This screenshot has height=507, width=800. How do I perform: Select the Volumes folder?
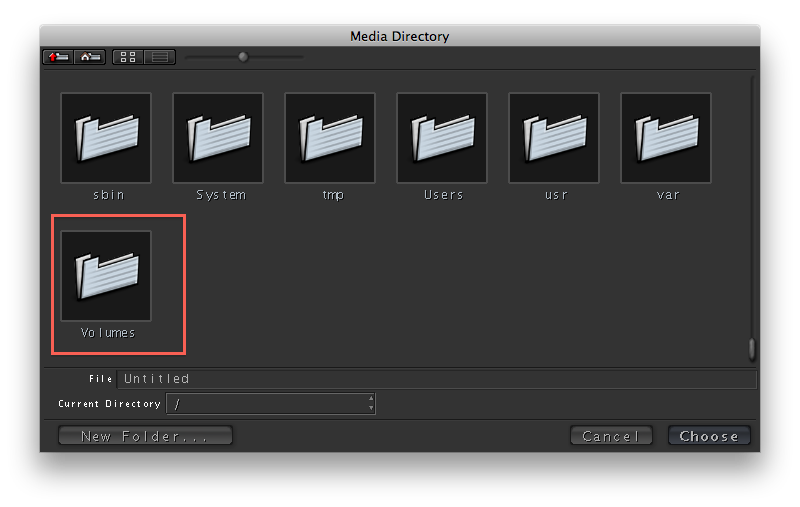[x=106, y=276]
